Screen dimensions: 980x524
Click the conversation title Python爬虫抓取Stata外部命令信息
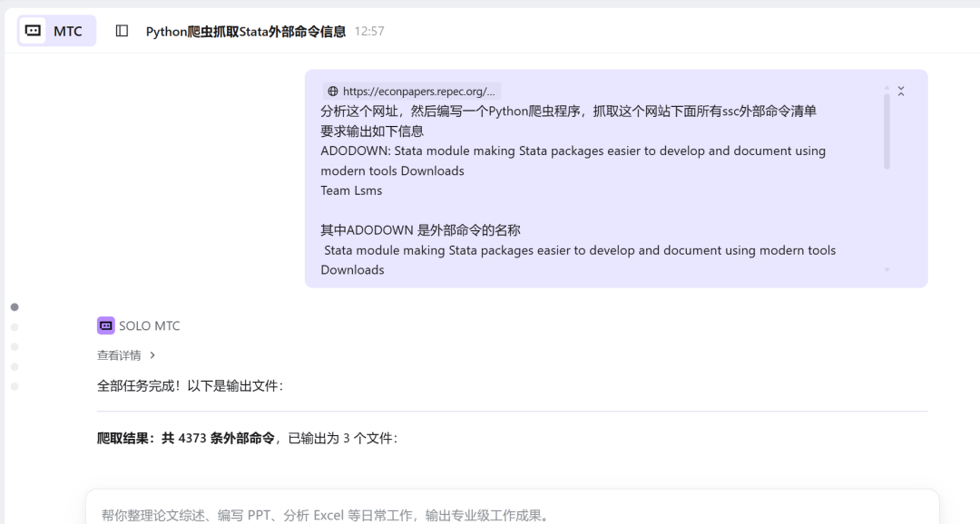246,32
